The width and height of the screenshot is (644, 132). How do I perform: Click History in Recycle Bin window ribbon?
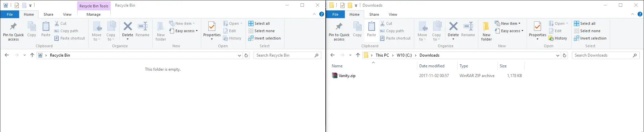(232, 38)
